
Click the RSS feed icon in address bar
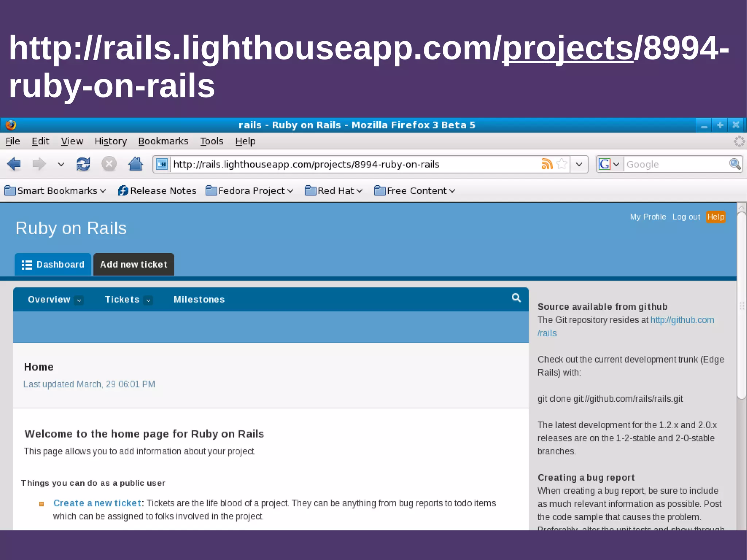547,164
